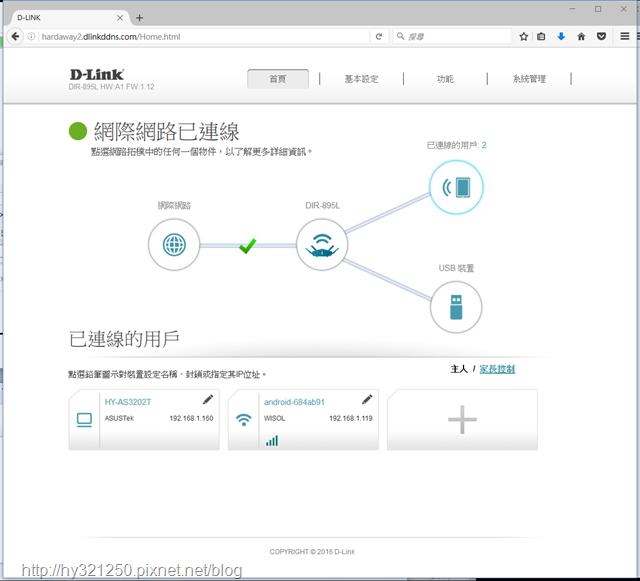Click the green internet status indicator dot
Image resolution: width=640 pixels, height=581 pixels.
coord(78,131)
